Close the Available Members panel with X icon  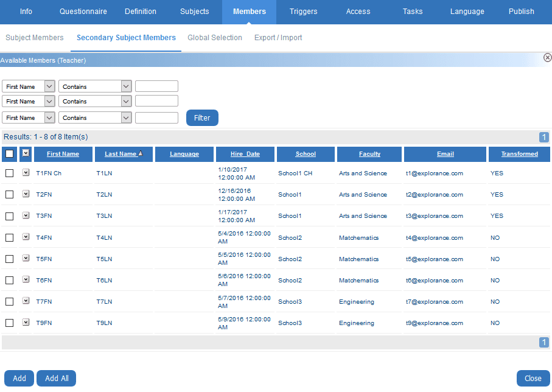click(547, 57)
